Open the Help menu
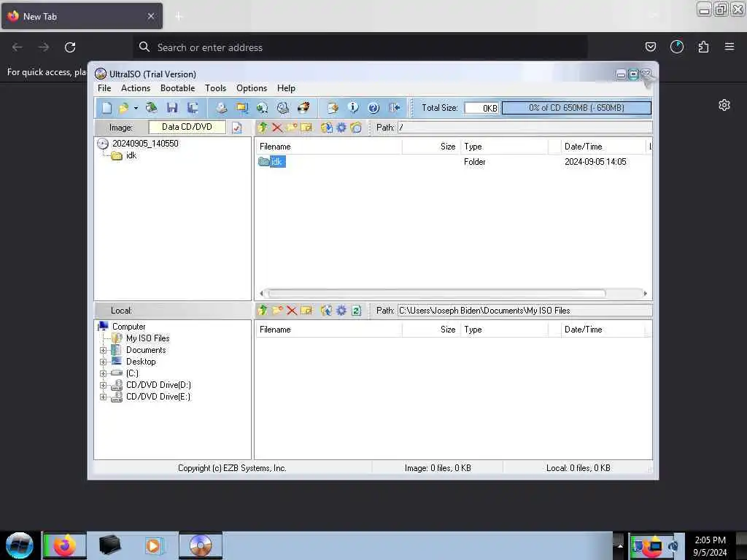This screenshot has height=560, width=747. click(x=286, y=88)
